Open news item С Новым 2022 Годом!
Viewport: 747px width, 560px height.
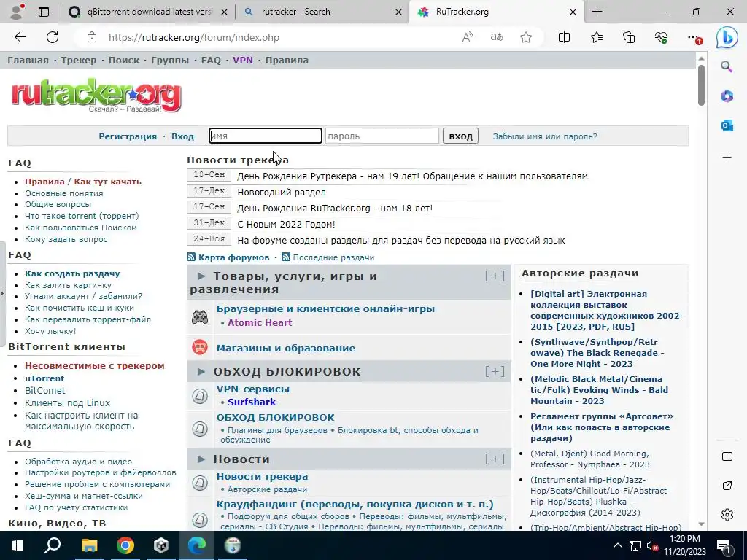tap(286, 225)
